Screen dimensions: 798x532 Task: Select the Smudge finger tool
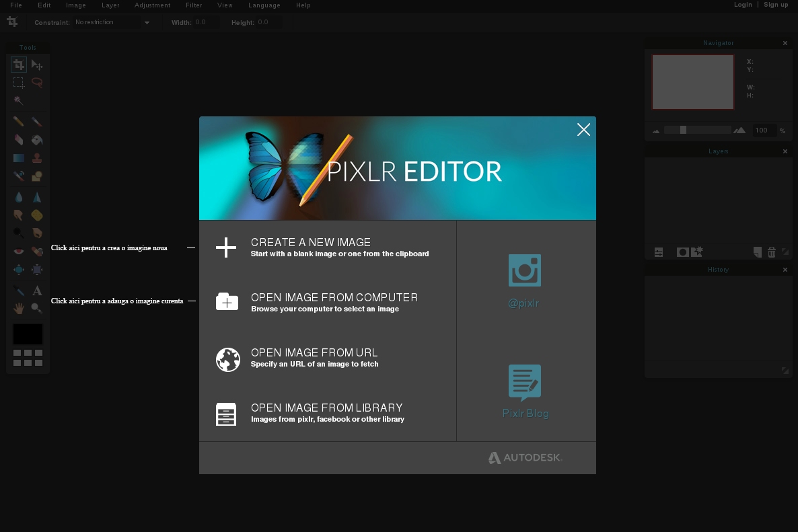click(19, 215)
